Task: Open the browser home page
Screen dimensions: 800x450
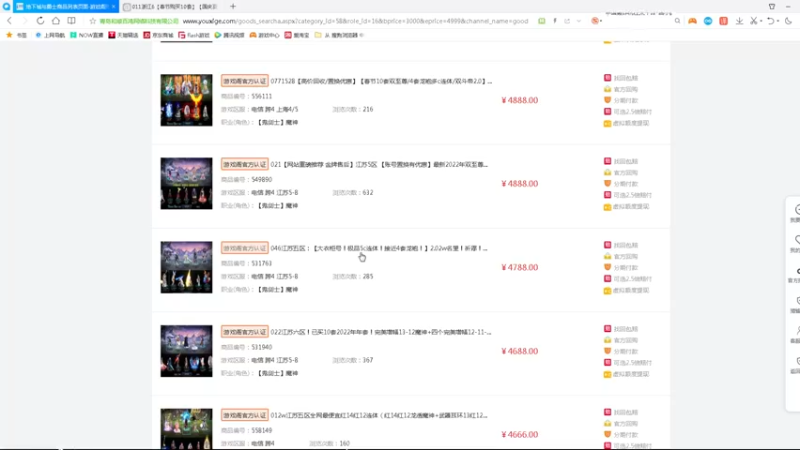Action: point(56,21)
